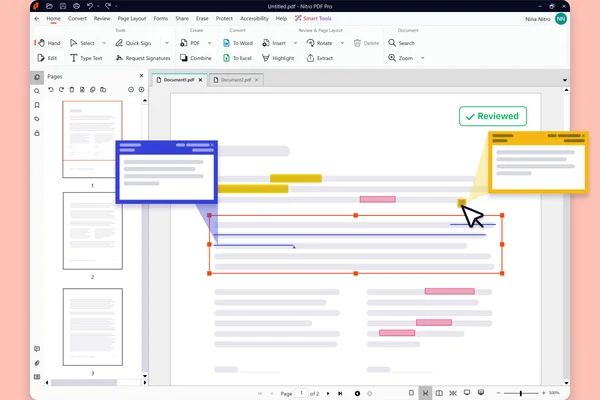The width and height of the screenshot is (600, 400).
Task: Open the Review ribbon tab
Action: click(x=102, y=18)
